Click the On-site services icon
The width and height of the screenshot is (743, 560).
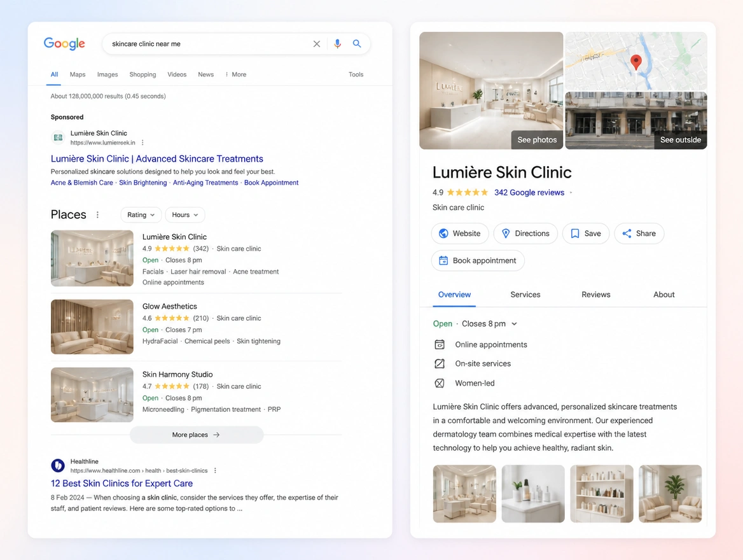pos(440,364)
